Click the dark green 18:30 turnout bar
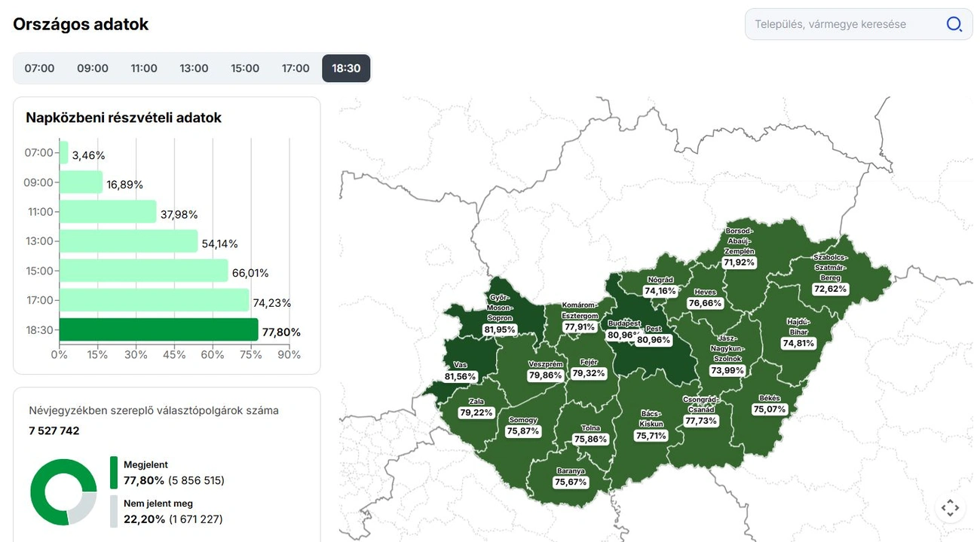This screenshot has height=542, width=980. coord(158,330)
